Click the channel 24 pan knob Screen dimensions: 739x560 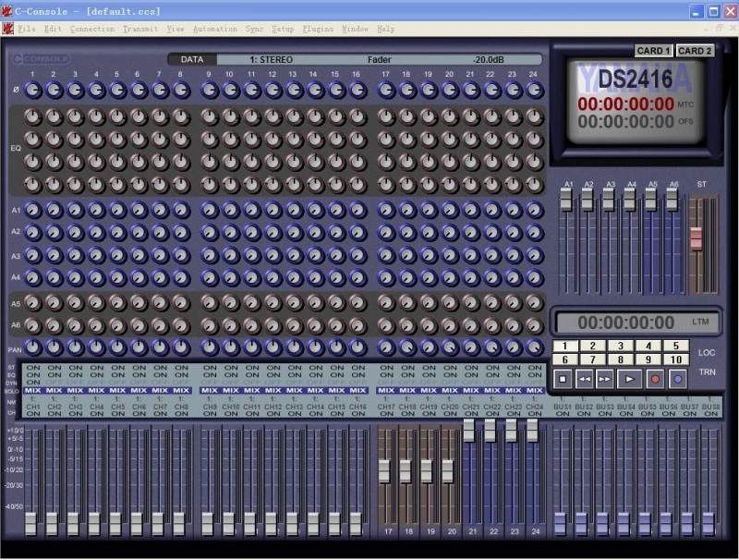(x=534, y=347)
